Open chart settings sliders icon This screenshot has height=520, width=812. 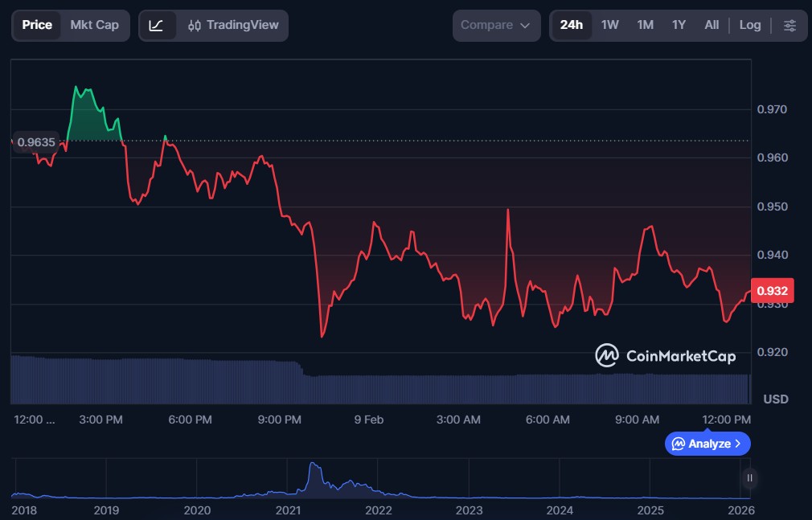(x=789, y=25)
